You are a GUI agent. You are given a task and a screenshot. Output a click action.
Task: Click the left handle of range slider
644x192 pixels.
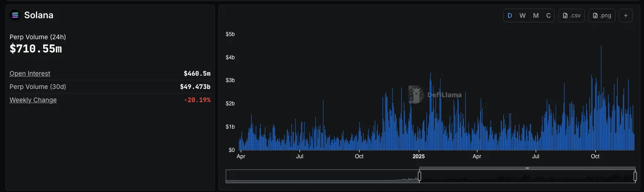pos(420,176)
